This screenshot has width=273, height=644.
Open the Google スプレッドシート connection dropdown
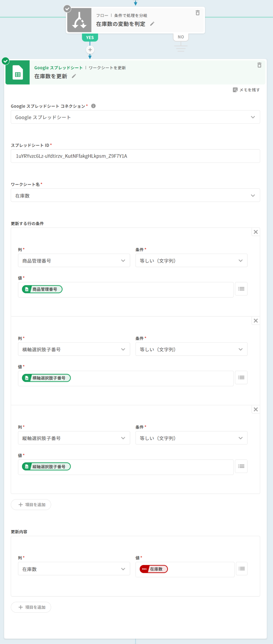pyautogui.click(x=135, y=117)
